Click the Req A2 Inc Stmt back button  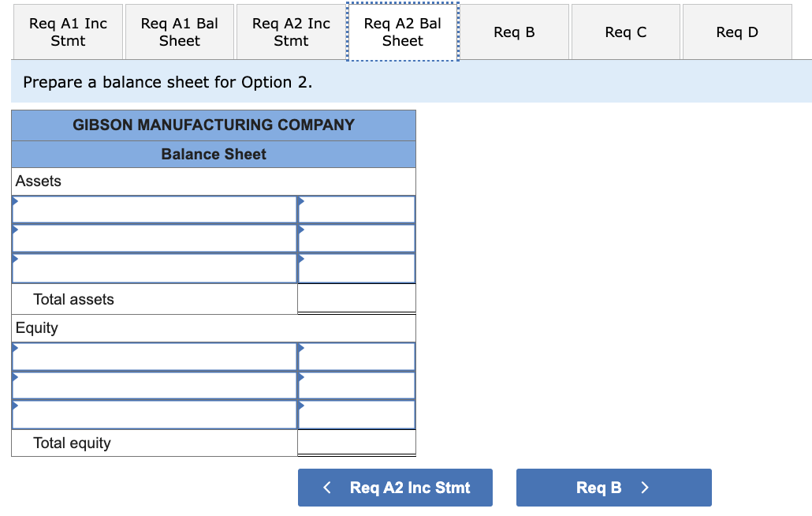[x=394, y=487]
